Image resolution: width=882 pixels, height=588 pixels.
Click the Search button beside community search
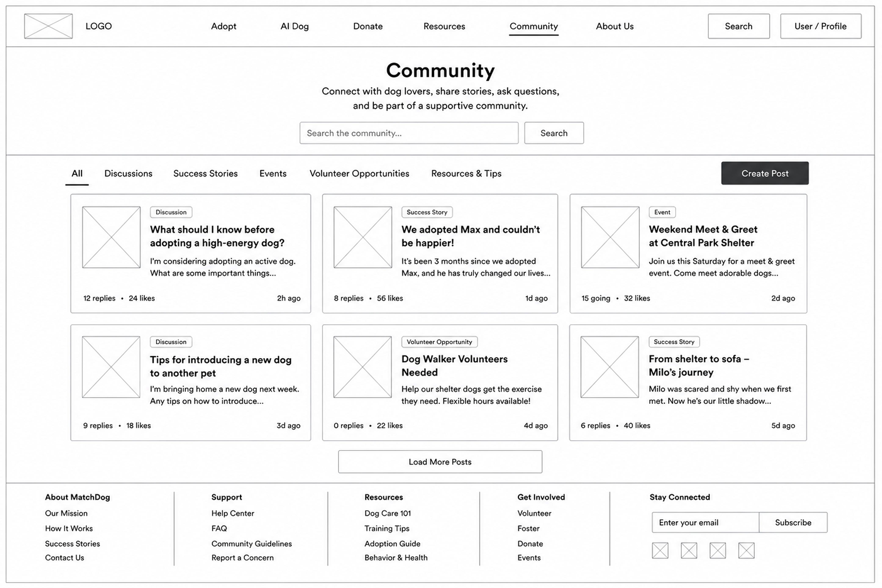554,133
